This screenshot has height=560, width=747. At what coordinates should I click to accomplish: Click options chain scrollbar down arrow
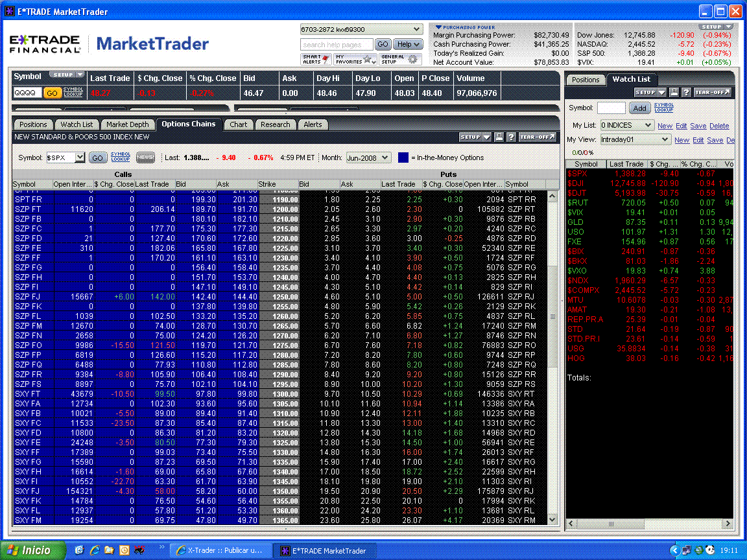coord(552,520)
